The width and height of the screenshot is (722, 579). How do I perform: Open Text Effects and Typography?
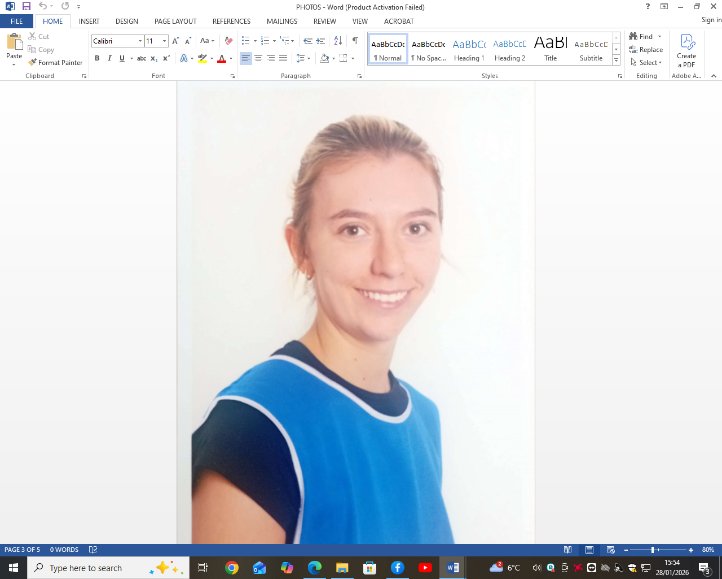[184, 58]
